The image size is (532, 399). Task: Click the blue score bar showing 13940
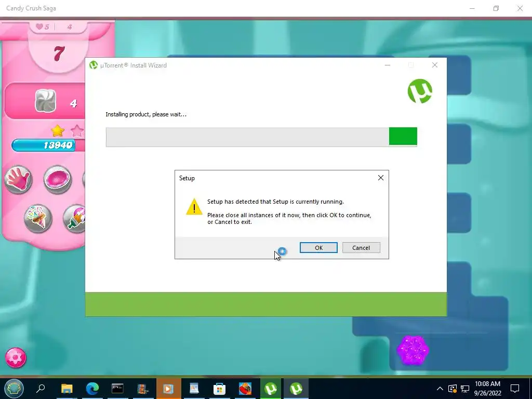point(44,145)
